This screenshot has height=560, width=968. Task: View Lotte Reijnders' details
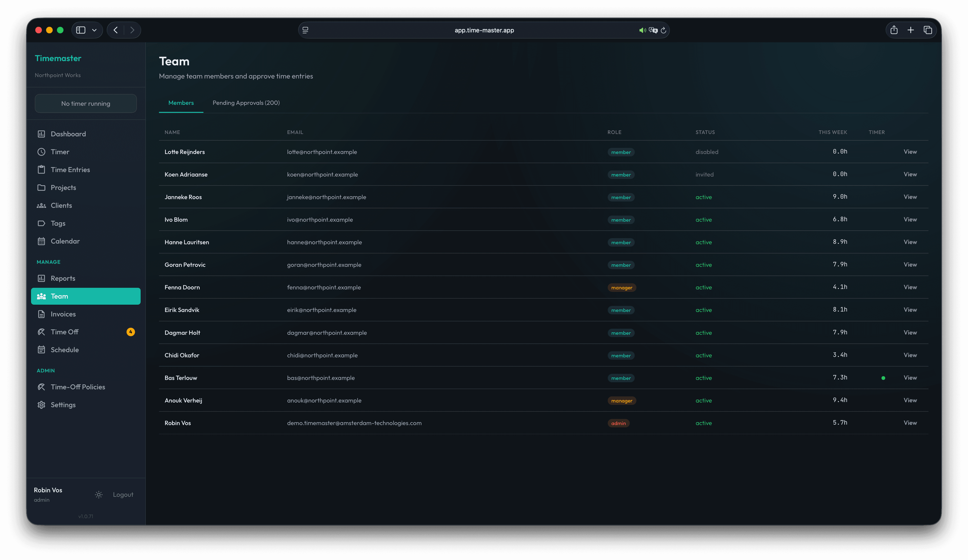(x=910, y=152)
